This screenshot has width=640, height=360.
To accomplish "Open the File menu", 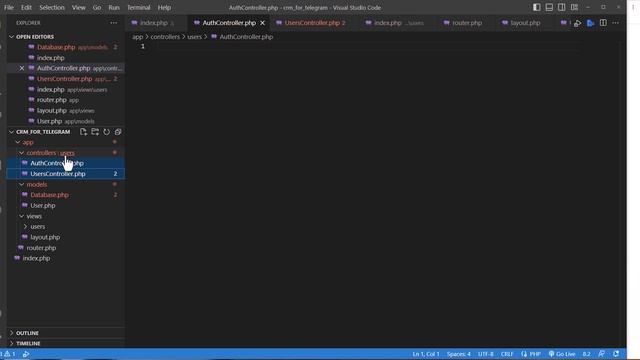I will coord(9,7).
